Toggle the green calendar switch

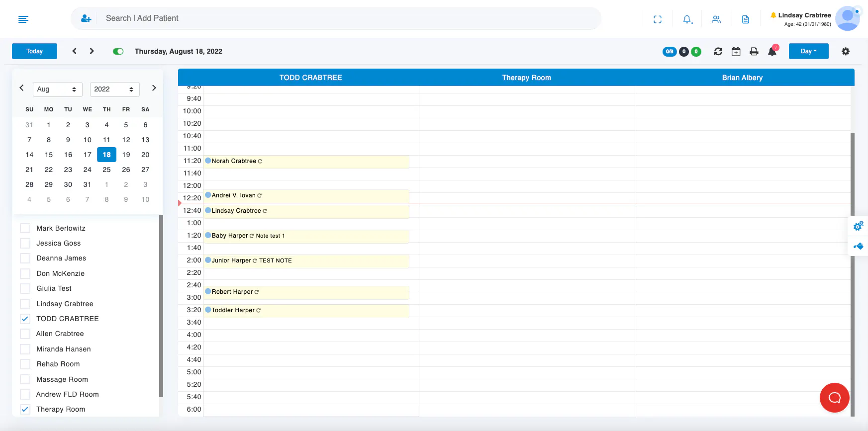tap(118, 51)
